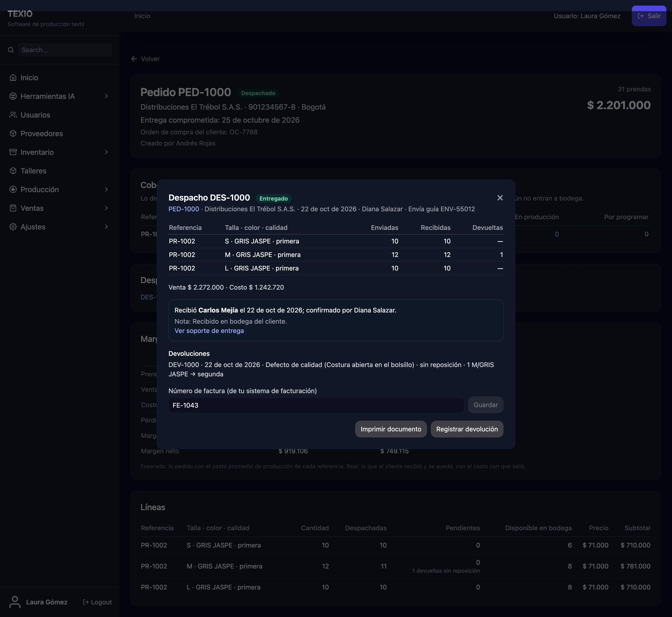Click the M · GRIS JASPE dialog row

(x=336, y=255)
